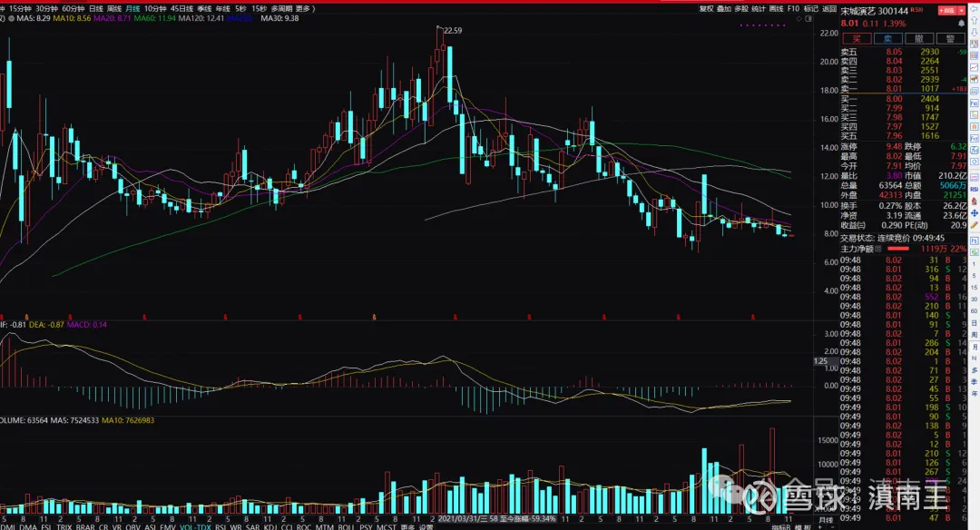This screenshot has width=980, height=530.
Task: Switch to the 15秒 period
Action: (x=259, y=9)
